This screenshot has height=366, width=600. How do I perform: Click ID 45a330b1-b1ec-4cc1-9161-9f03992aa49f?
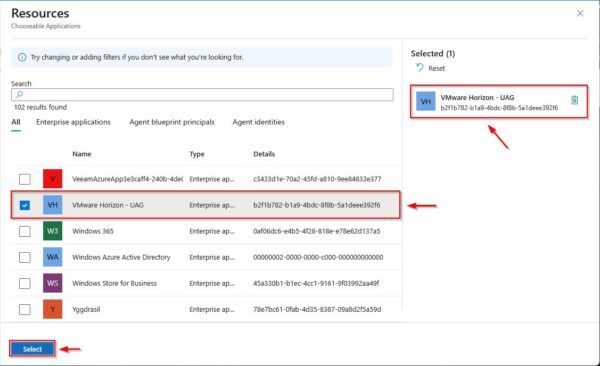tap(316, 283)
